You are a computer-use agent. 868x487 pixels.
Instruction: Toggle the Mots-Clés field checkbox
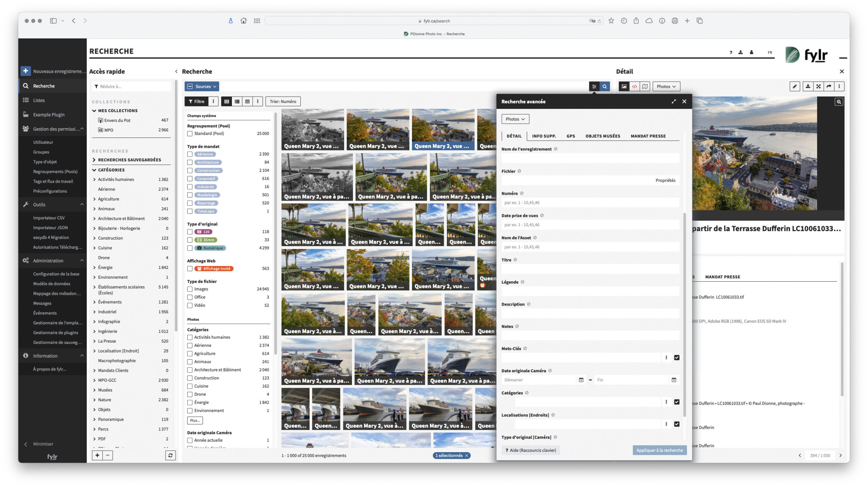pyautogui.click(x=677, y=358)
